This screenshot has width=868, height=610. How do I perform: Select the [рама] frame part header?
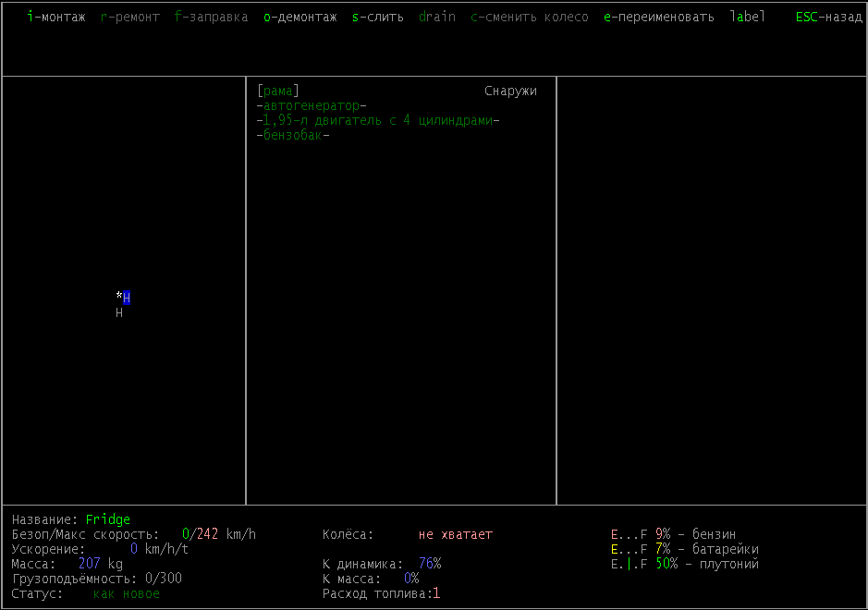(278, 91)
